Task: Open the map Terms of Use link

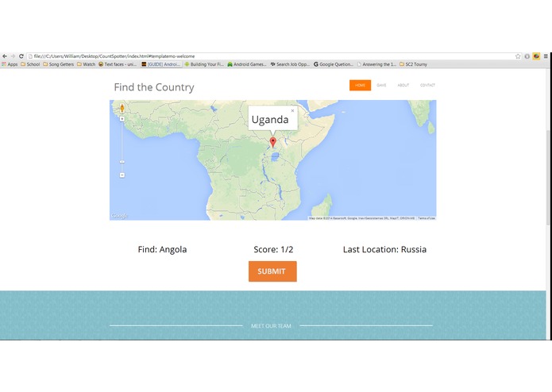Action: pyautogui.click(x=427, y=218)
